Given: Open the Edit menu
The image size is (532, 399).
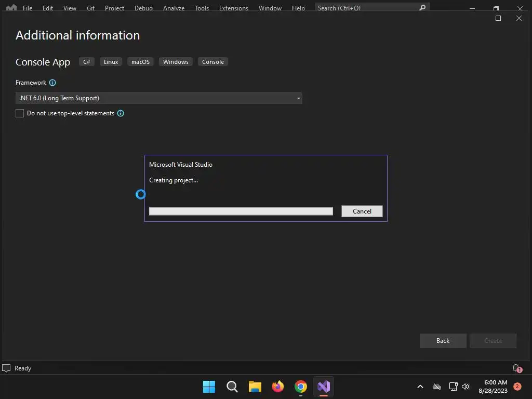Looking at the screenshot, I should (x=47, y=8).
